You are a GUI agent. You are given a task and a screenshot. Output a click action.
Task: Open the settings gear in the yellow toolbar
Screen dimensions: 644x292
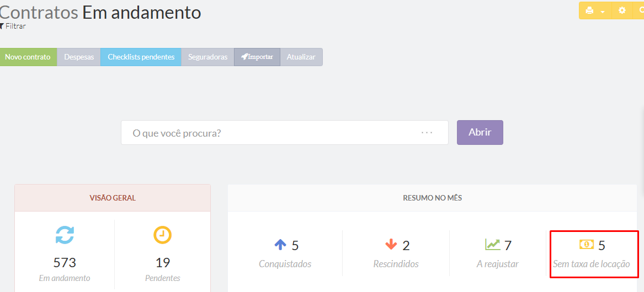pos(622,10)
